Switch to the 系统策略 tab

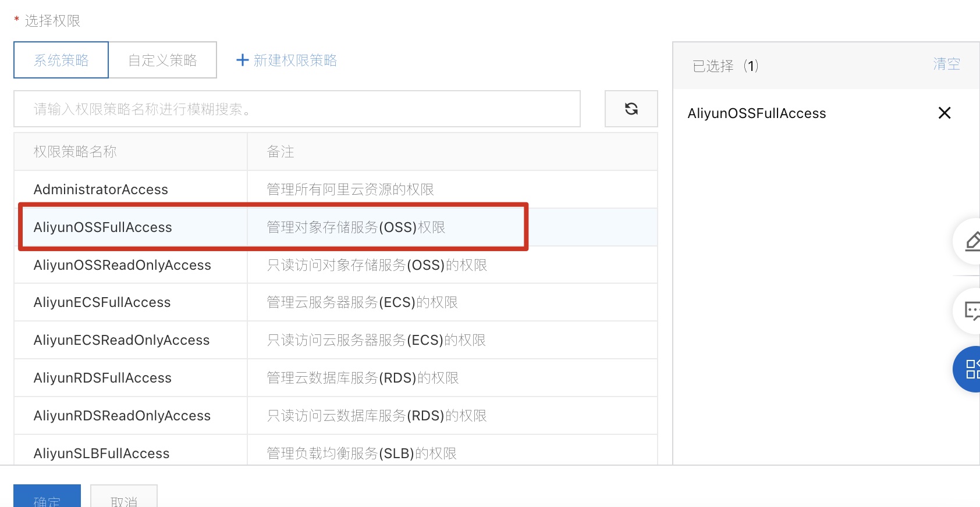point(61,60)
